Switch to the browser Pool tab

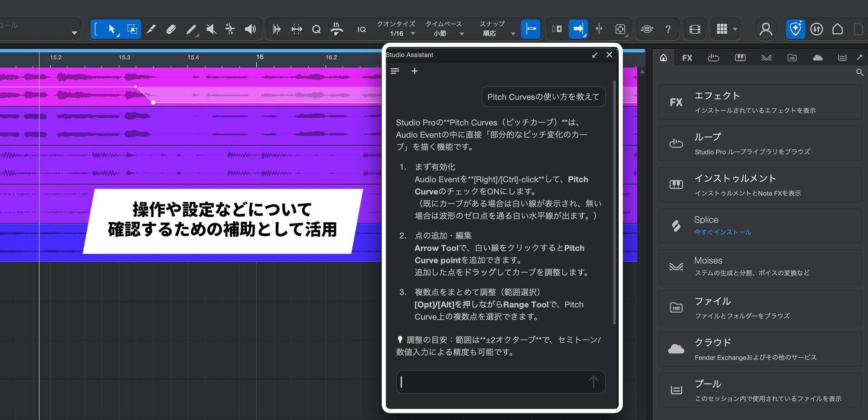pyautogui.click(x=842, y=58)
